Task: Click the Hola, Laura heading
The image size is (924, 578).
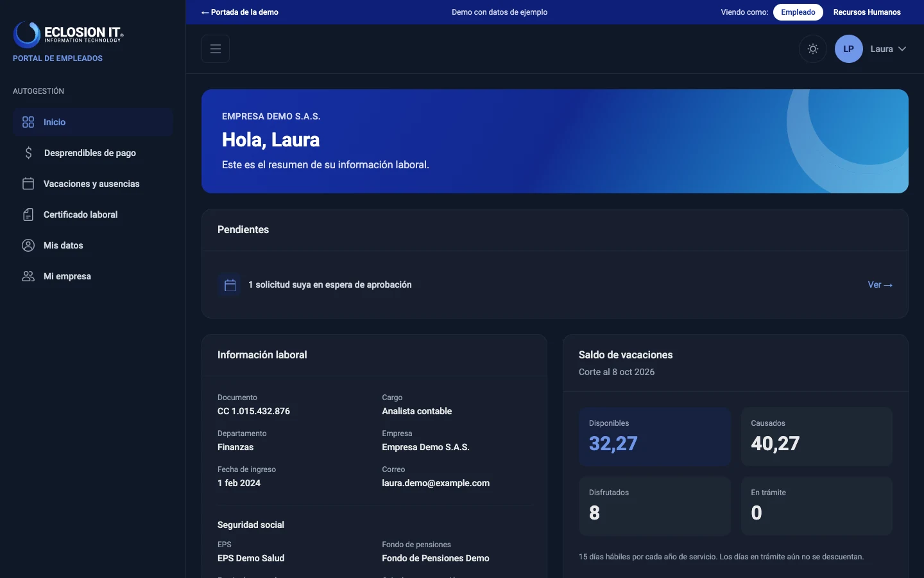Action: pyautogui.click(x=271, y=139)
